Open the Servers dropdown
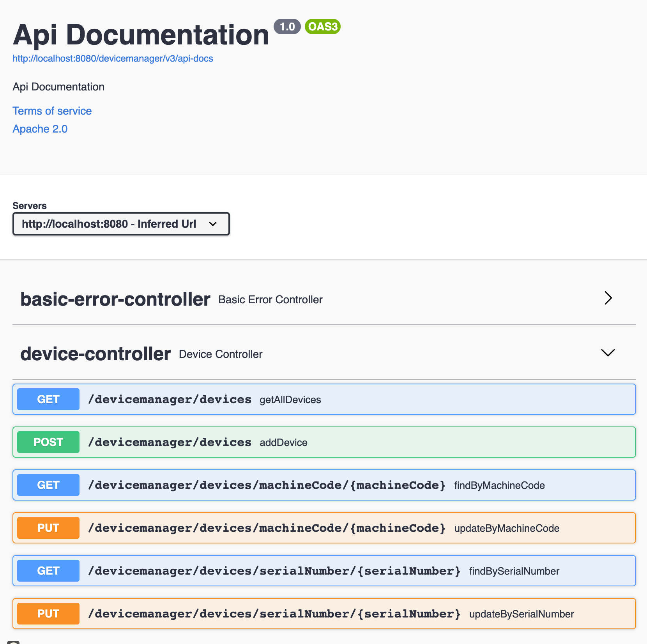The width and height of the screenshot is (647, 644). [x=121, y=224]
